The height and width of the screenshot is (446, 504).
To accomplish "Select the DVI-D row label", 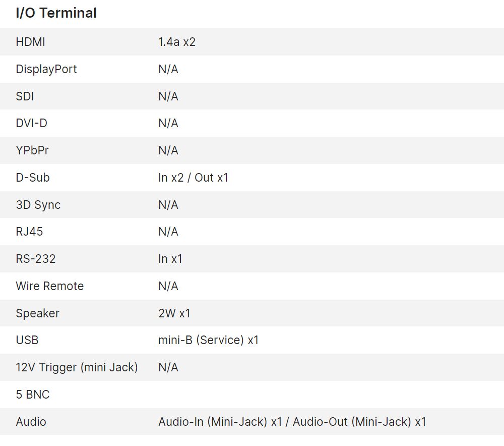I will [31, 123].
